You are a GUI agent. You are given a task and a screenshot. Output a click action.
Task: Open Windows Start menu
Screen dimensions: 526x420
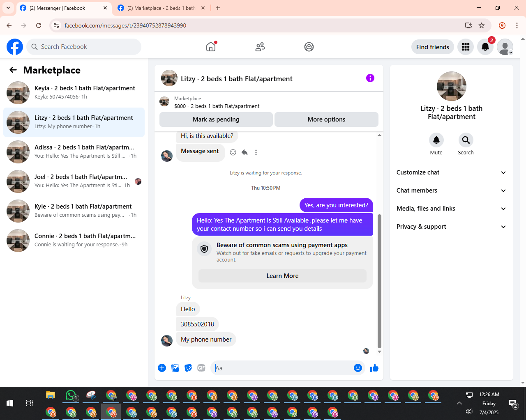[10, 403]
